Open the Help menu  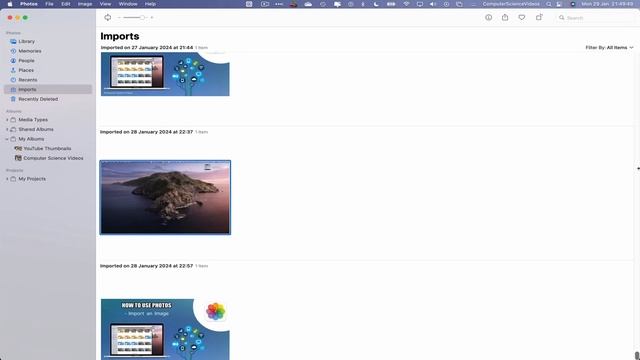click(x=150, y=4)
